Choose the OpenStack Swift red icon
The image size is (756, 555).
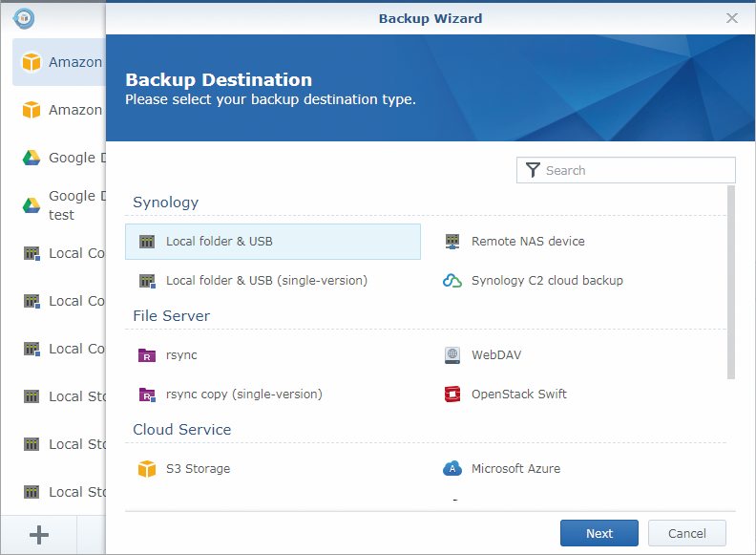point(452,395)
